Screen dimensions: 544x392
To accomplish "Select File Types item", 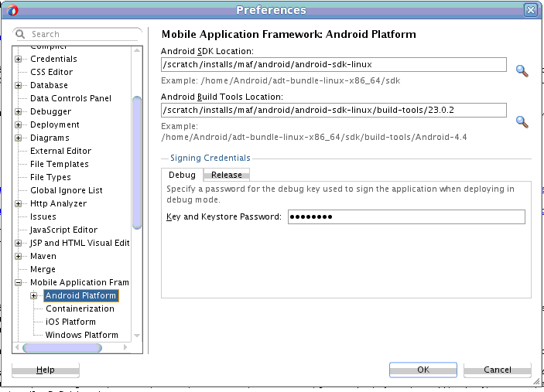I will (x=50, y=178).
